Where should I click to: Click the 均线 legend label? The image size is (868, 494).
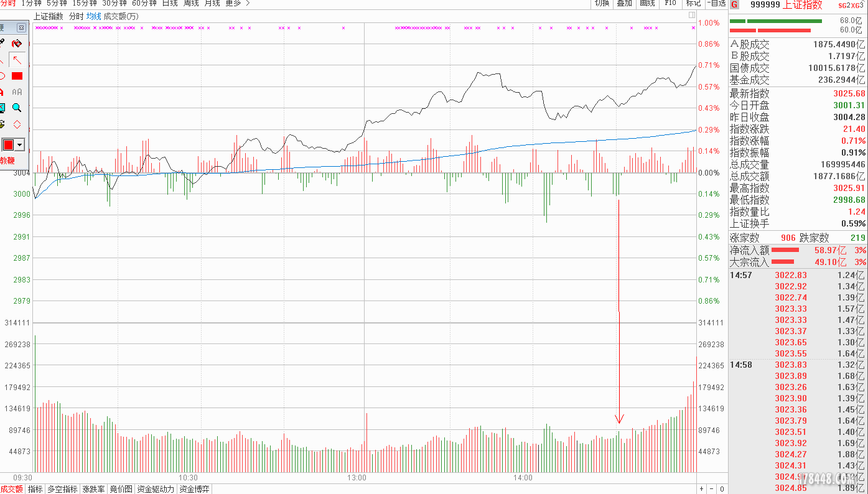tap(93, 16)
